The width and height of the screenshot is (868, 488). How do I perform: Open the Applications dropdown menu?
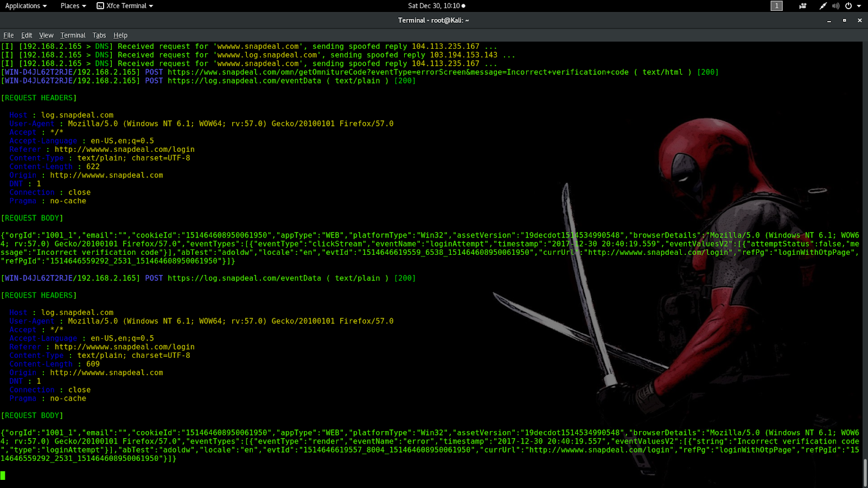coord(26,6)
